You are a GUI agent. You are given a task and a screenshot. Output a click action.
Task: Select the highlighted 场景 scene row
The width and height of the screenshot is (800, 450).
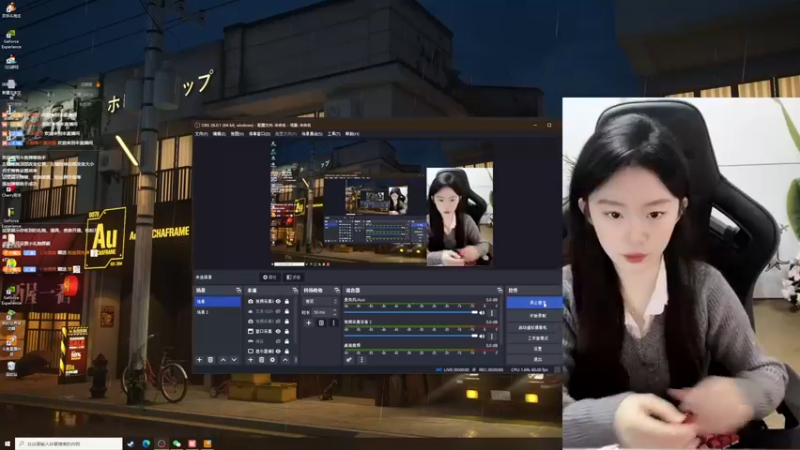(217, 302)
